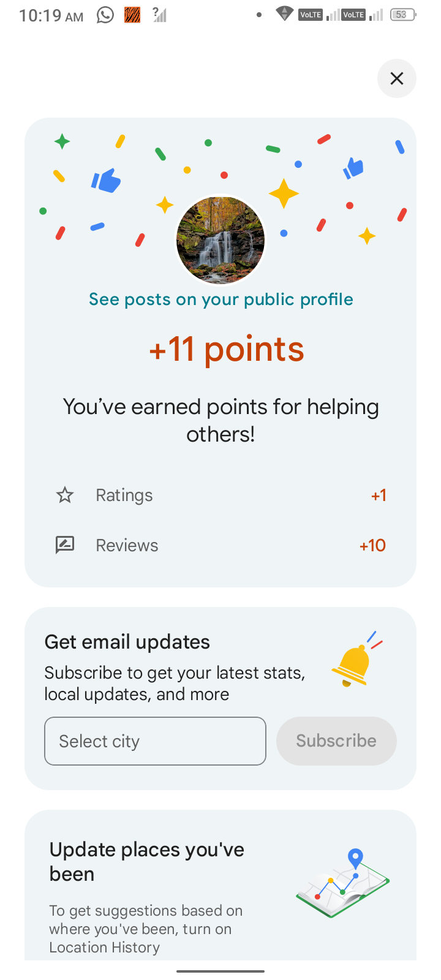The height and width of the screenshot is (980, 441).
Task: Tap the waterfall profile picture
Action: pyautogui.click(x=221, y=240)
